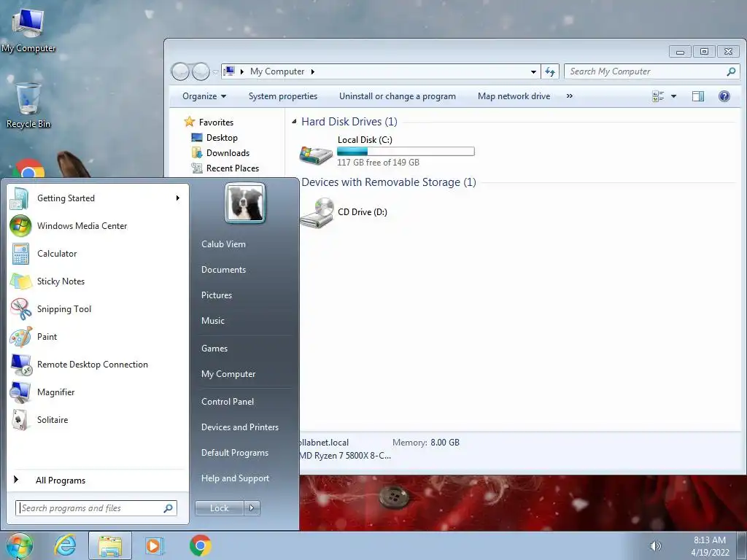Open Help and Support
Image resolution: width=747 pixels, height=560 pixels.
tap(235, 478)
